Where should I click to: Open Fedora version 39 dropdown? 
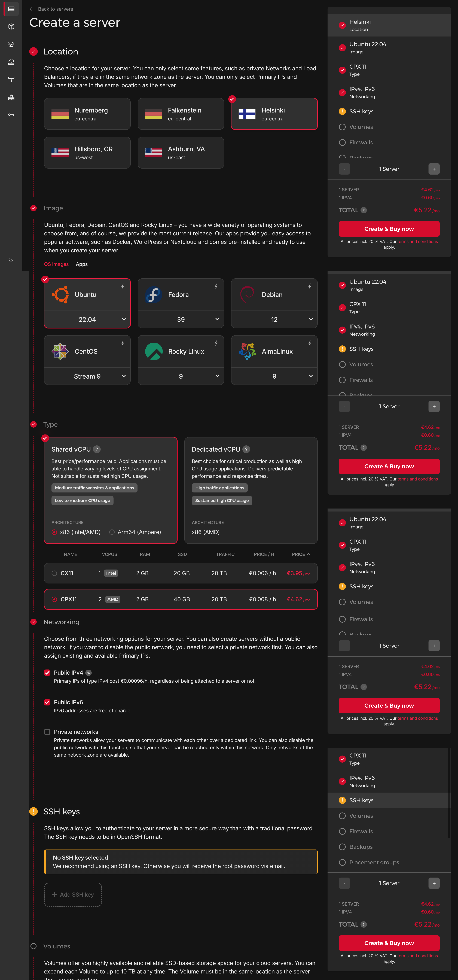pyautogui.click(x=181, y=319)
